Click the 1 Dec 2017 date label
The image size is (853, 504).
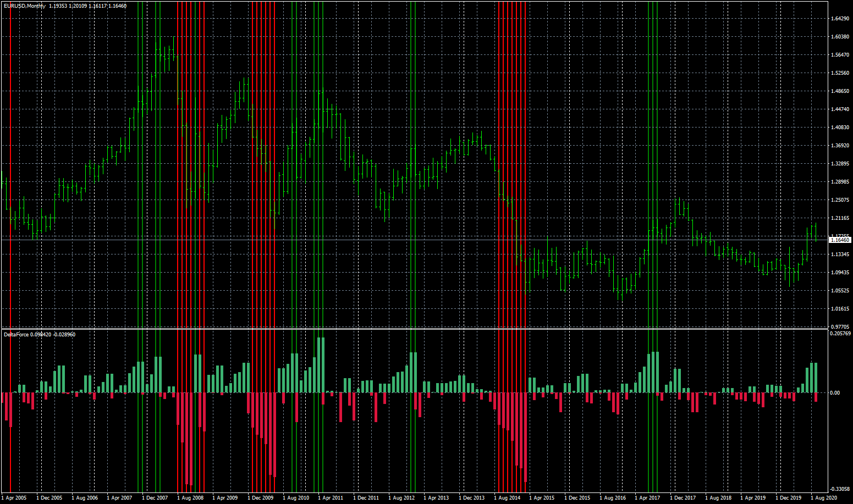683,498
